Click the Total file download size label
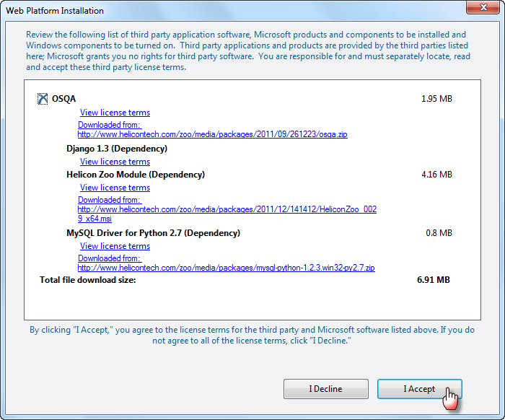Image resolution: width=505 pixels, height=420 pixels. click(87, 280)
